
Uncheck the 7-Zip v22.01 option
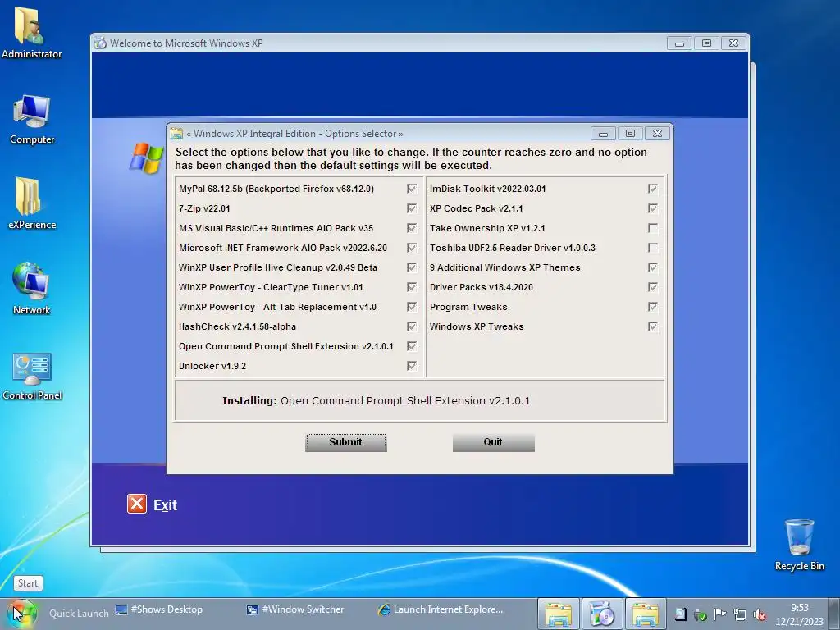[x=412, y=208]
